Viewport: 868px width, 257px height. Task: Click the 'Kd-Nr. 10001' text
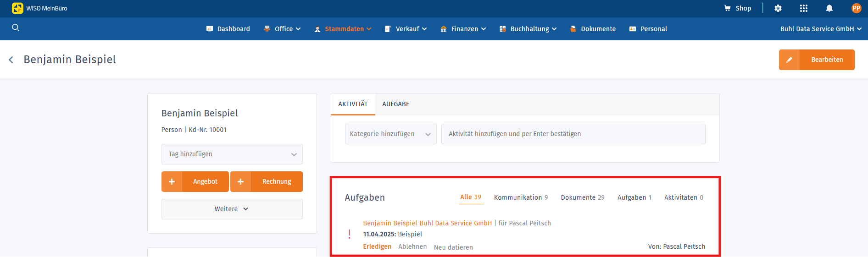point(207,130)
